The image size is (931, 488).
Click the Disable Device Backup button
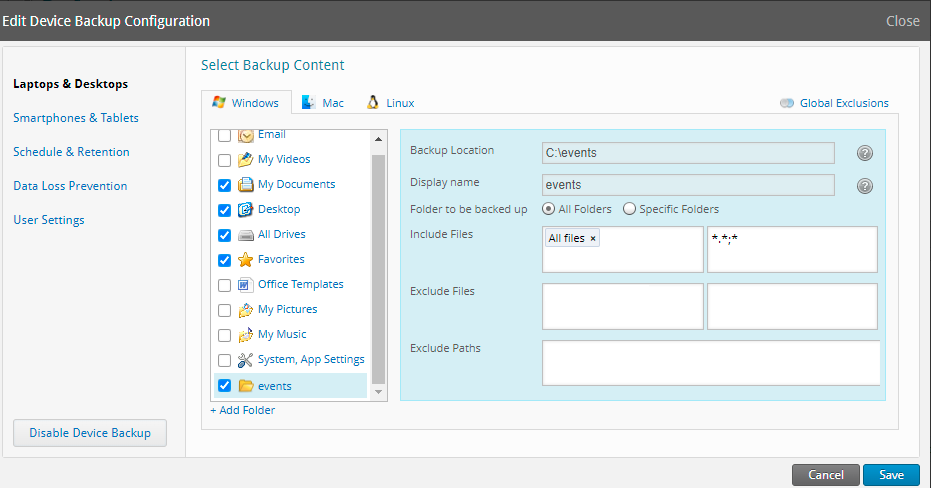(x=90, y=433)
